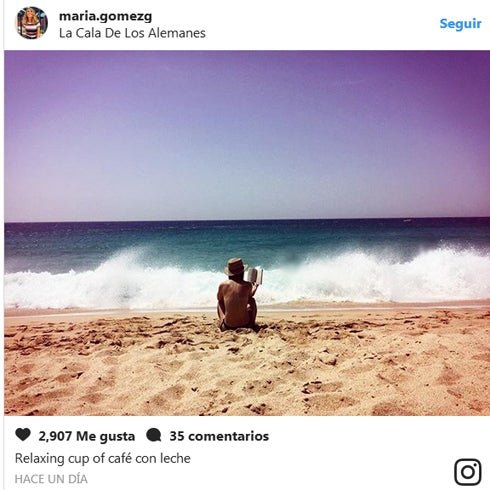Click the word leche in the caption
Viewport: 490px width, 490px height.
[x=175, y=458]
